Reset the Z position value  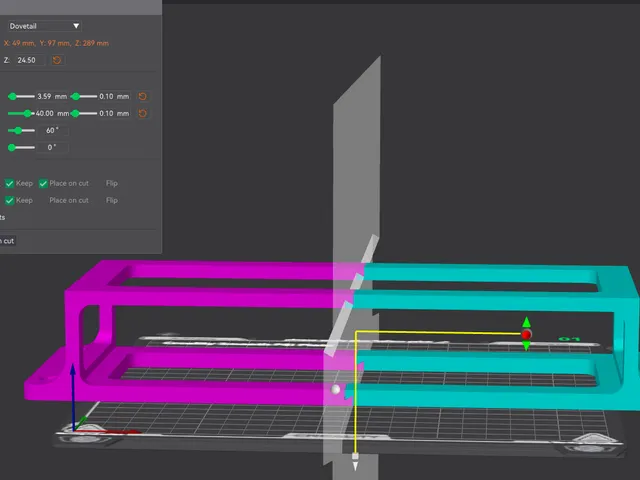57,60
